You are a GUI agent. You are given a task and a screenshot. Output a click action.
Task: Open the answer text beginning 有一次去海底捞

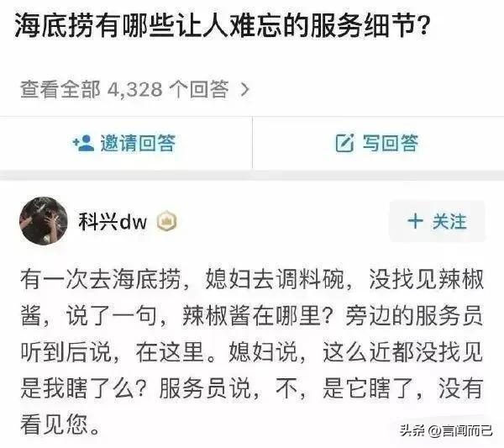252,352
